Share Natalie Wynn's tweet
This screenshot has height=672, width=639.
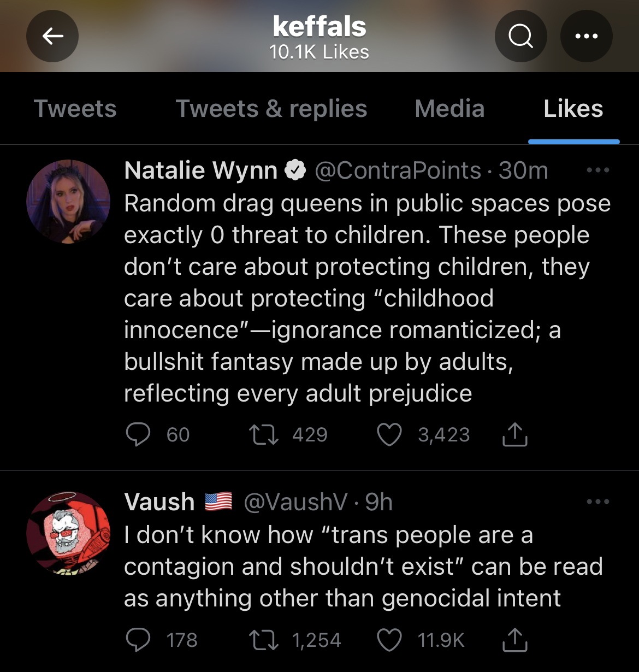(514, 435)
